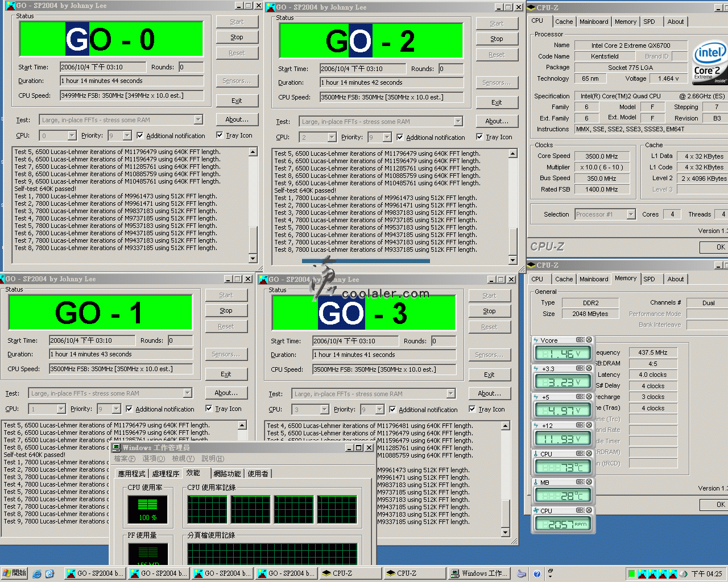Close the CPU 73°C temperature widget

[x=589, y=454]
